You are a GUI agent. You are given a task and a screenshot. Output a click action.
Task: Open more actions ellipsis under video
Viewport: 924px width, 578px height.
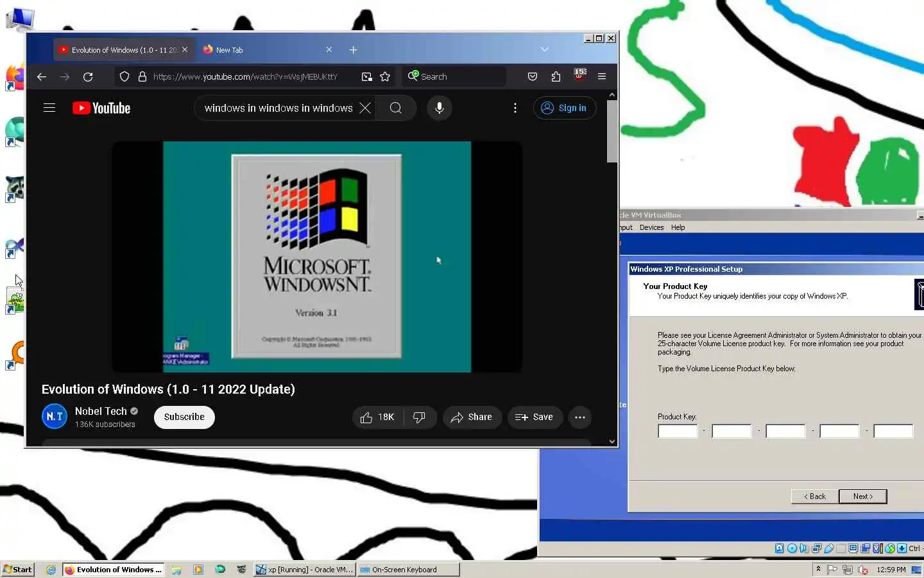580,417
